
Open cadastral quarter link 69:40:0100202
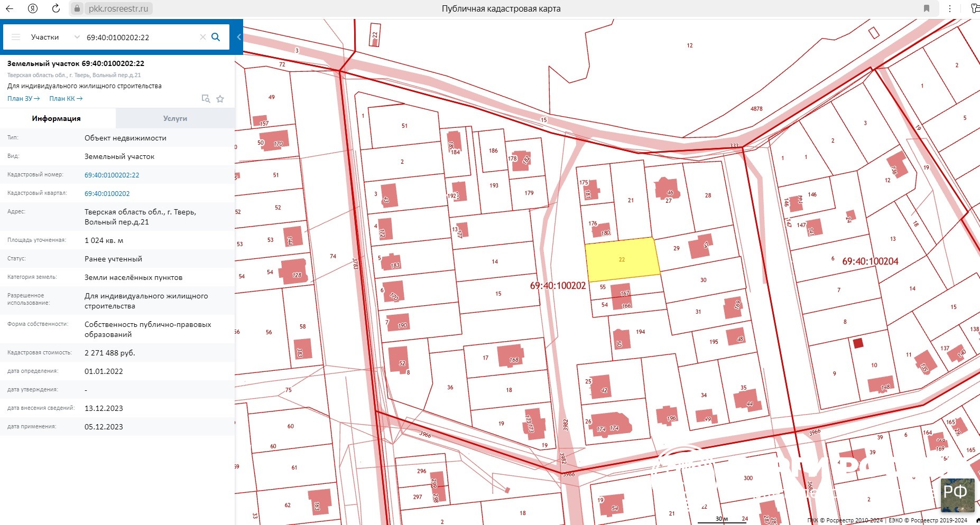click(107, 193)
